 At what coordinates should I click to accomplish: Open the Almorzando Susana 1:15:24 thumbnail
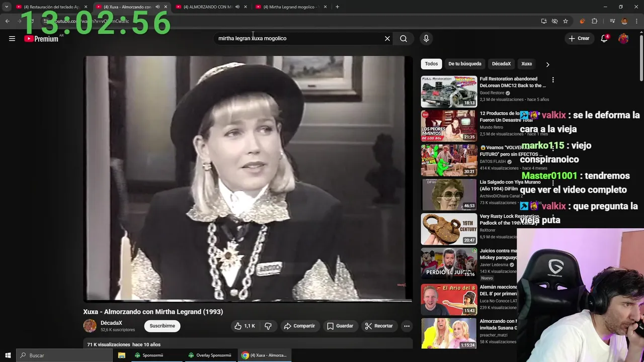click(x=449, y=334)
